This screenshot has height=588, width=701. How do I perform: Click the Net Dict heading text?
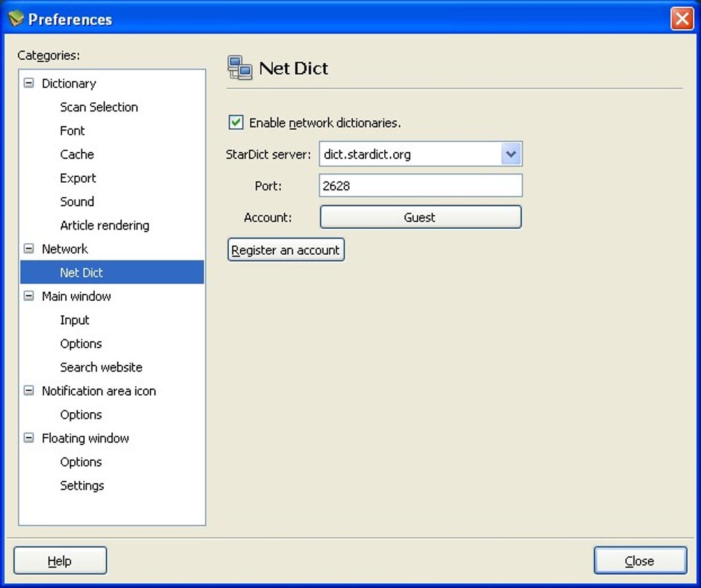point(293,69)
